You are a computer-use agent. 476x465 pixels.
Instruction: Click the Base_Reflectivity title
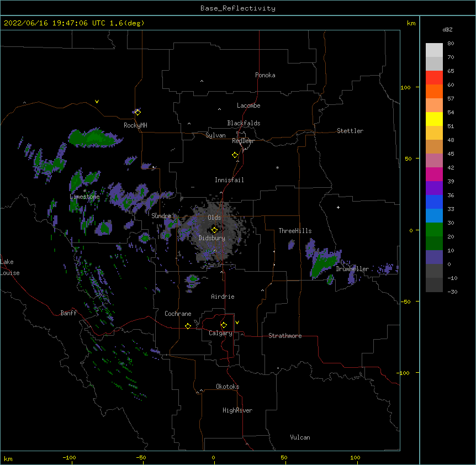(238, 8)
